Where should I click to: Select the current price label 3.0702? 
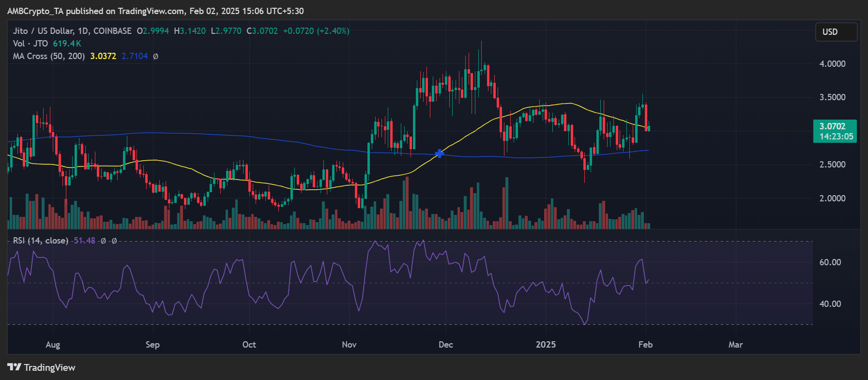point(832,126)
